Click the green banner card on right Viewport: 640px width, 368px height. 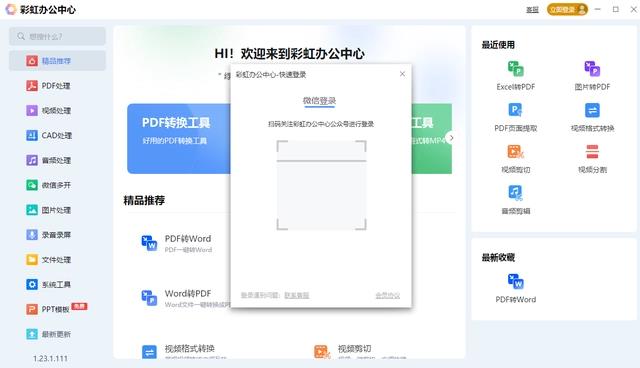[x=432, y=139]
